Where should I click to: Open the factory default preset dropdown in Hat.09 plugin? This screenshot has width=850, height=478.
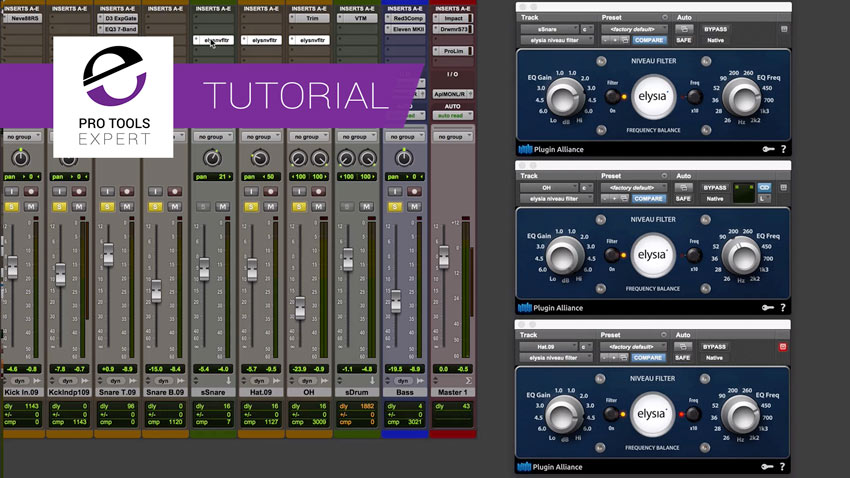(634, 347)
